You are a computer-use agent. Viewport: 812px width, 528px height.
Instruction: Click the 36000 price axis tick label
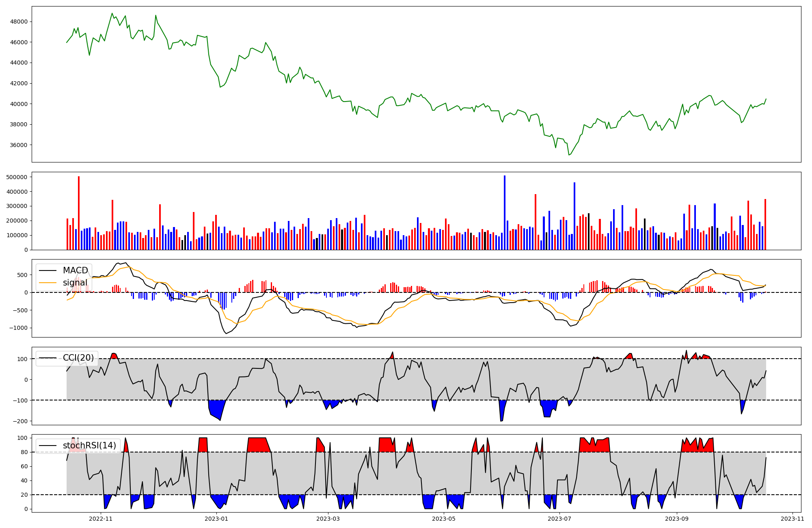(x=19, y=145)
